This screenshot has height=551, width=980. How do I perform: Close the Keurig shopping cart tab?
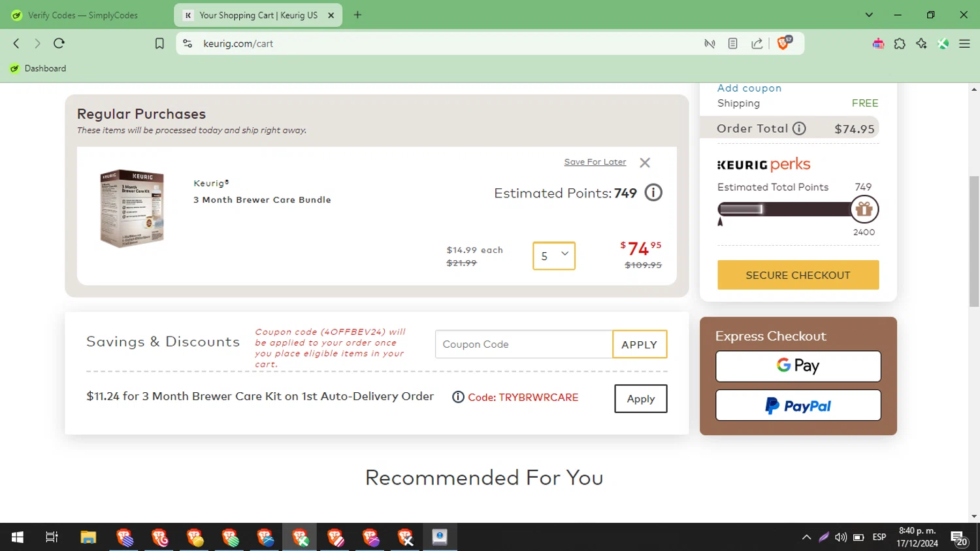click(x=331, y=15)
